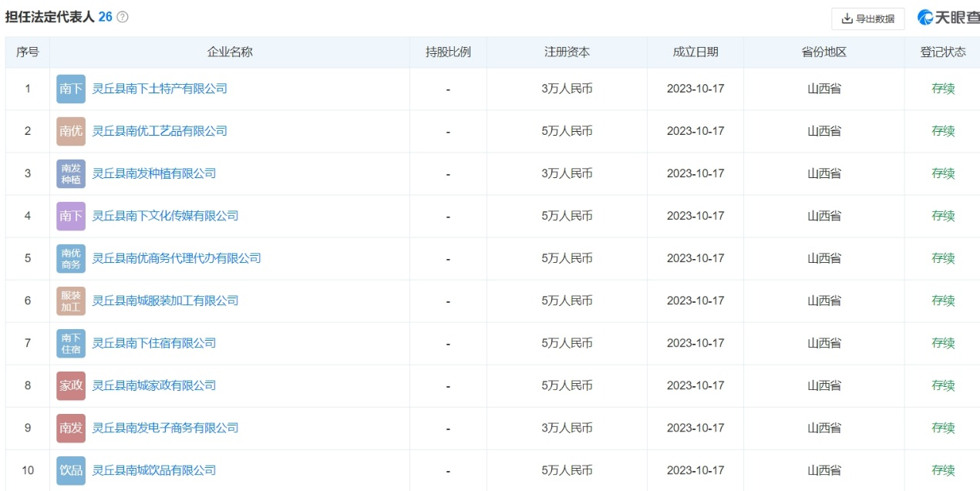Click the blue 饮品 company logo icon

click(71, 470)
